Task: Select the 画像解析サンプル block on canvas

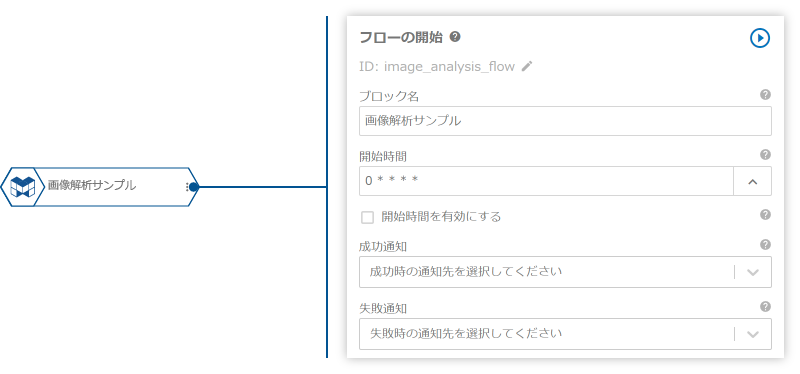Action: [x=99, y=187]
